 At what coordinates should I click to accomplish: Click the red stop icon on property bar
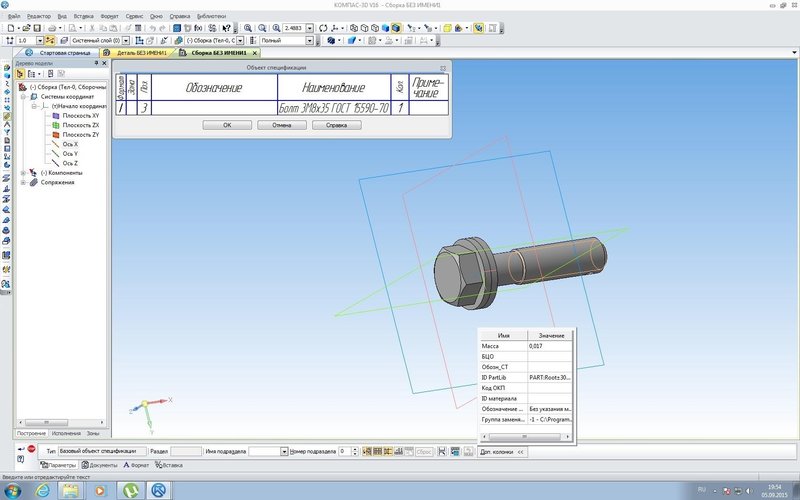click(32, 449)
